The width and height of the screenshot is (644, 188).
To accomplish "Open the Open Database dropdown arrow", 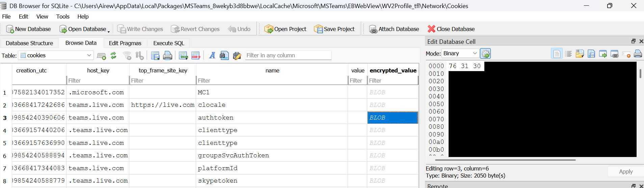I will coord(109,30).
